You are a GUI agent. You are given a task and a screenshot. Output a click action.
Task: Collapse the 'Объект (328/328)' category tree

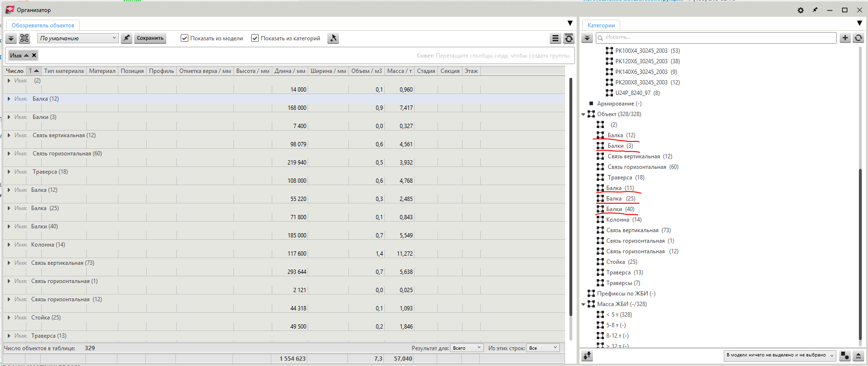[x=583, y=114]
